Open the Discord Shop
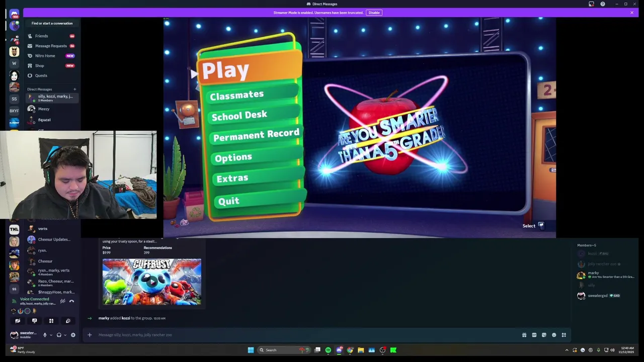 pyautogui.click(x=51, y=65)
